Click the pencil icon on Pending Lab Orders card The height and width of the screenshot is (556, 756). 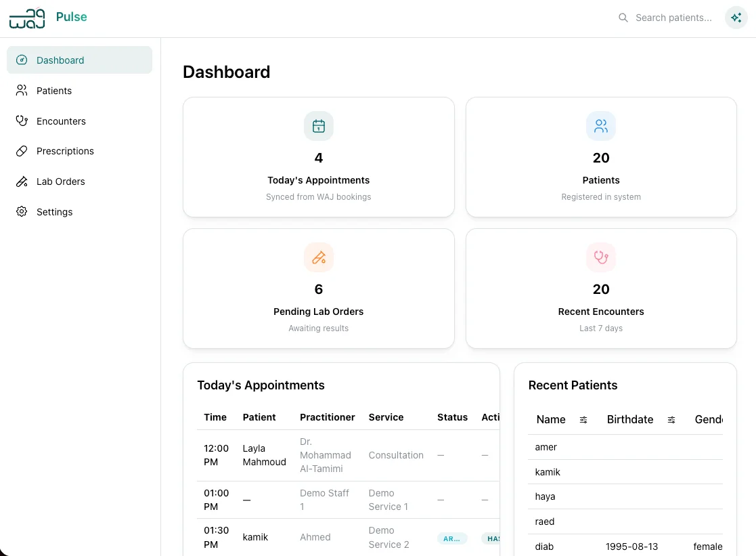pos(318,257)
